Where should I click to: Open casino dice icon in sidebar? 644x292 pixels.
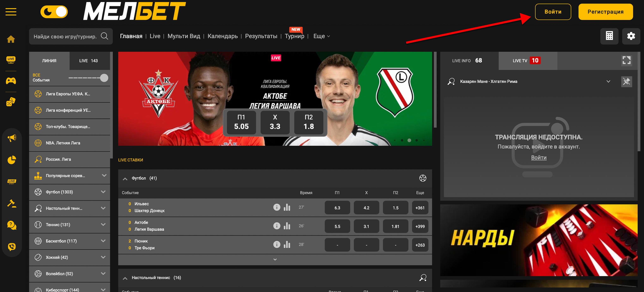[x=11, y=102]
